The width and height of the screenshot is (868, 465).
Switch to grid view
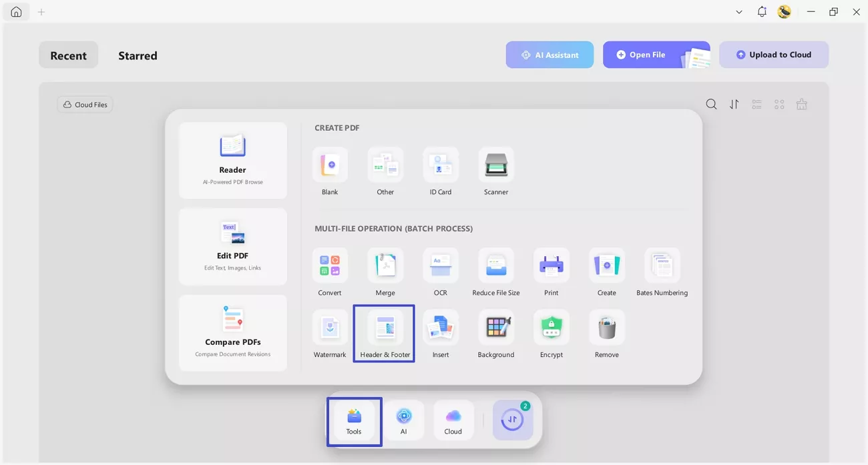(779, 104)
